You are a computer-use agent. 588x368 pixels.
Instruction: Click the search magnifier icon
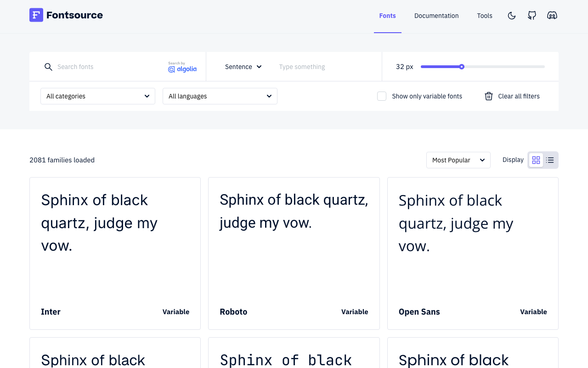[48, 67]
